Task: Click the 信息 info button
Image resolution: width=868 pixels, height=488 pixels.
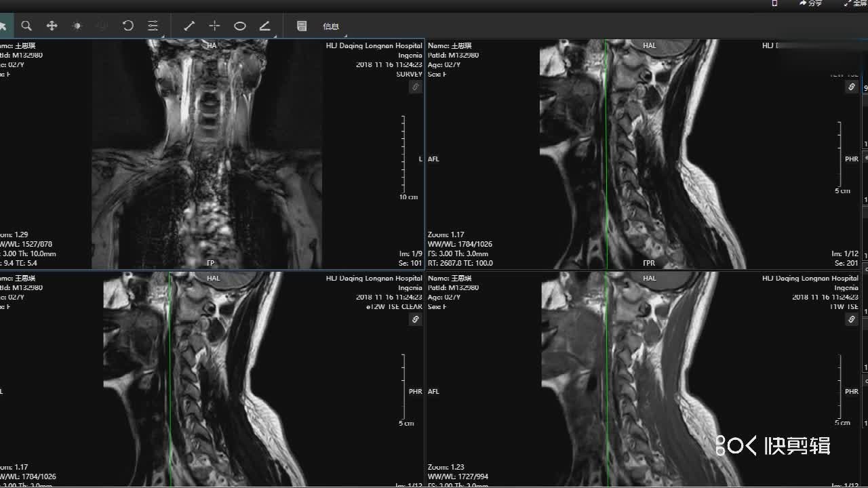Action: click(331, 26)
